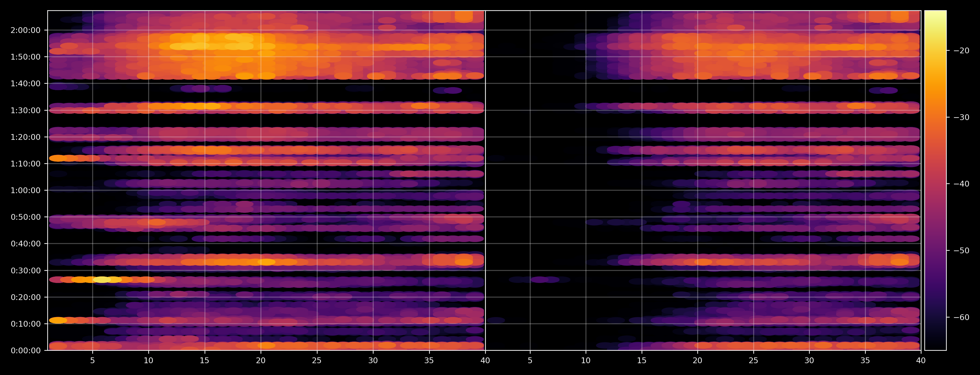Select the 1:00:00 y-axis tick label

pos(26,190)
